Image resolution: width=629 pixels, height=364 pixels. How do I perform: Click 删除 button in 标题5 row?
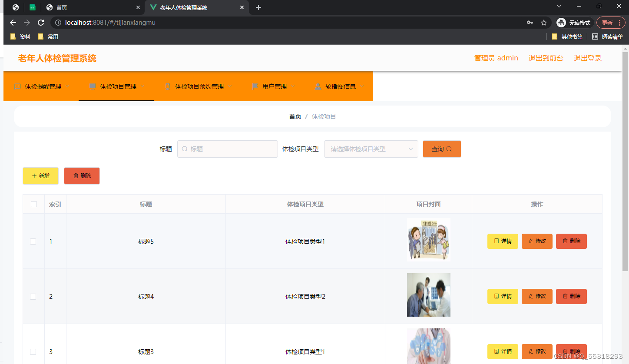[x=571, y=241]
